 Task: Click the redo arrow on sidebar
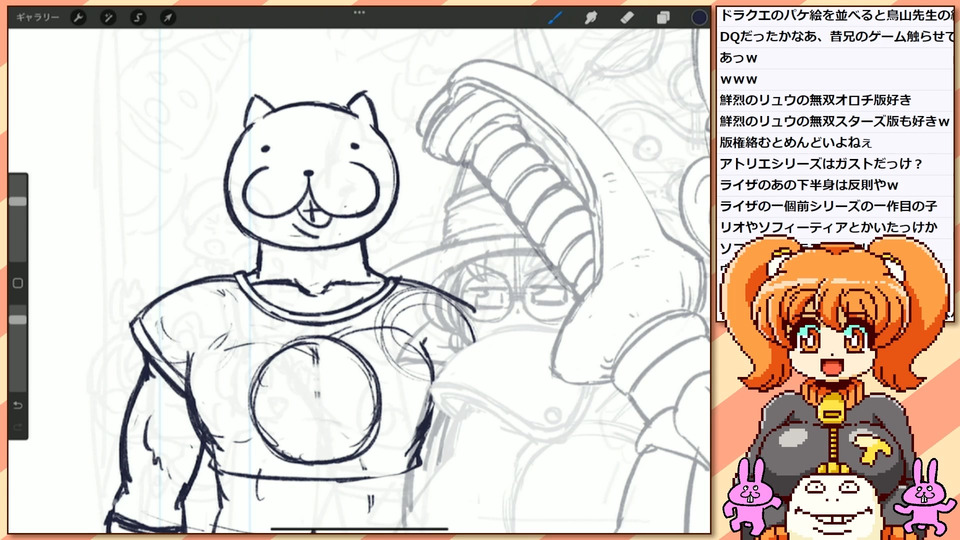click(18, 427)
